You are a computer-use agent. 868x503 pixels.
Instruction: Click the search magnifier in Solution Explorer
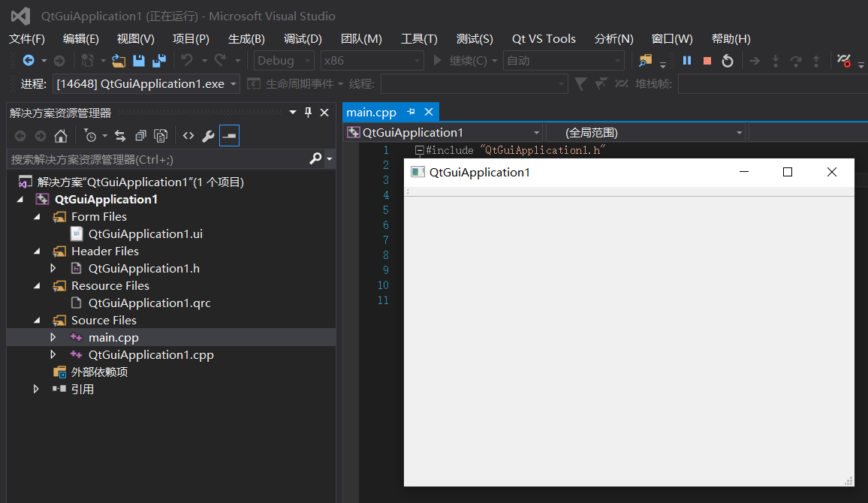315,159
